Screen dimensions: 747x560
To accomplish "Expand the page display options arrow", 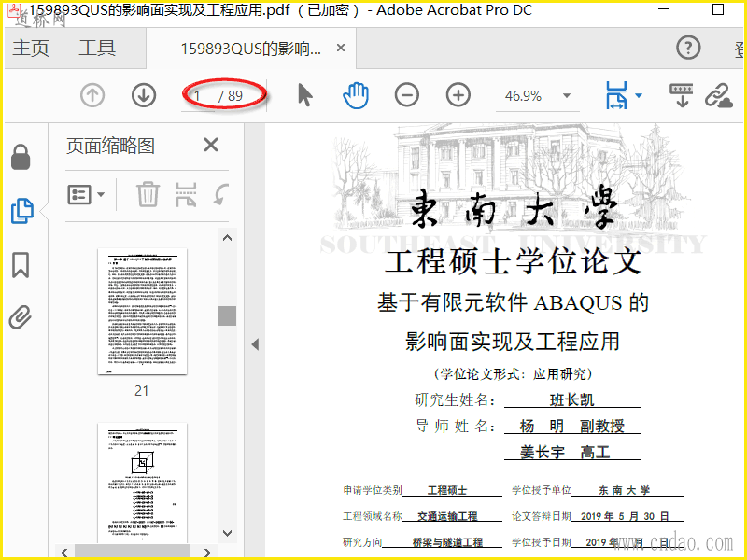I will pos(639,96).
